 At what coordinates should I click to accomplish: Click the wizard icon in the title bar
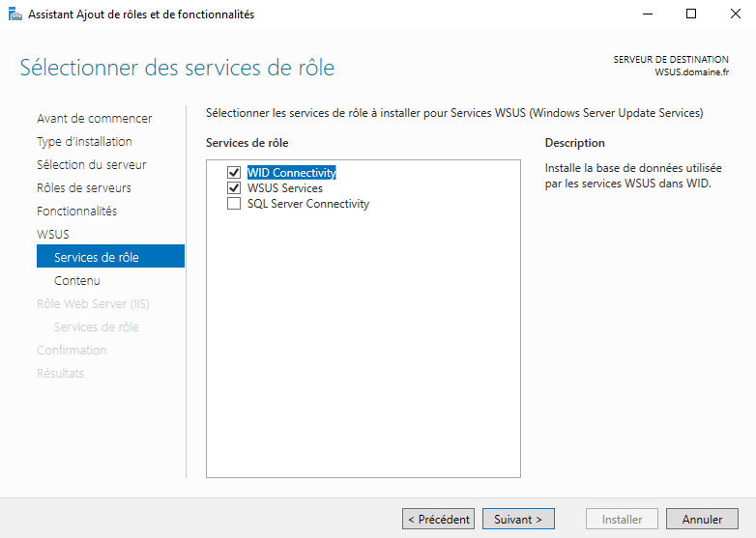(x=15, y=14)
